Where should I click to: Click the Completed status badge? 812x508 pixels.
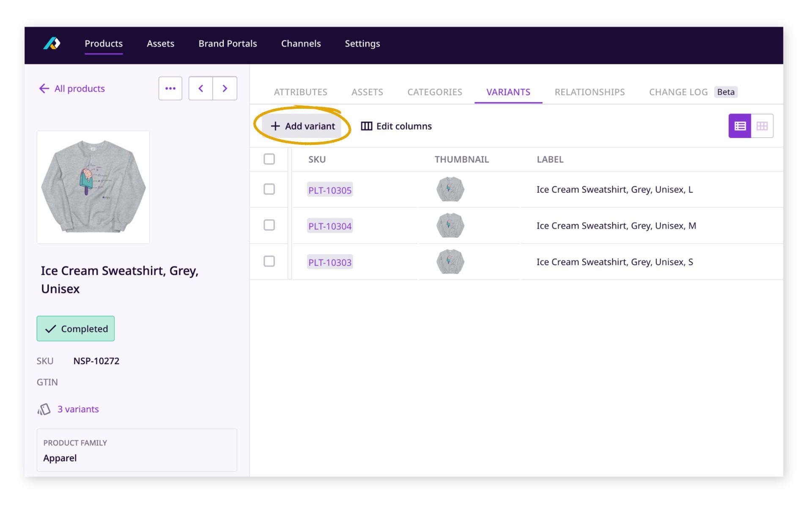click(75, 329)
